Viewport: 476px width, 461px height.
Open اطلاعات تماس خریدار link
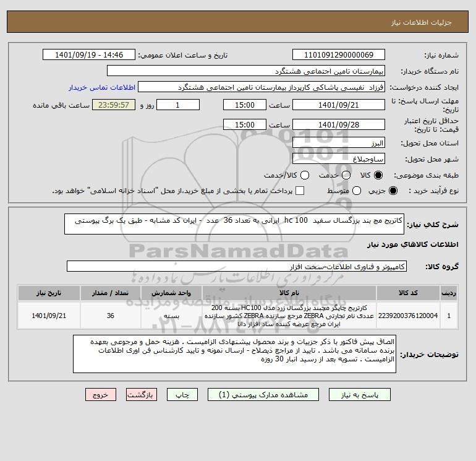point(102,87)
